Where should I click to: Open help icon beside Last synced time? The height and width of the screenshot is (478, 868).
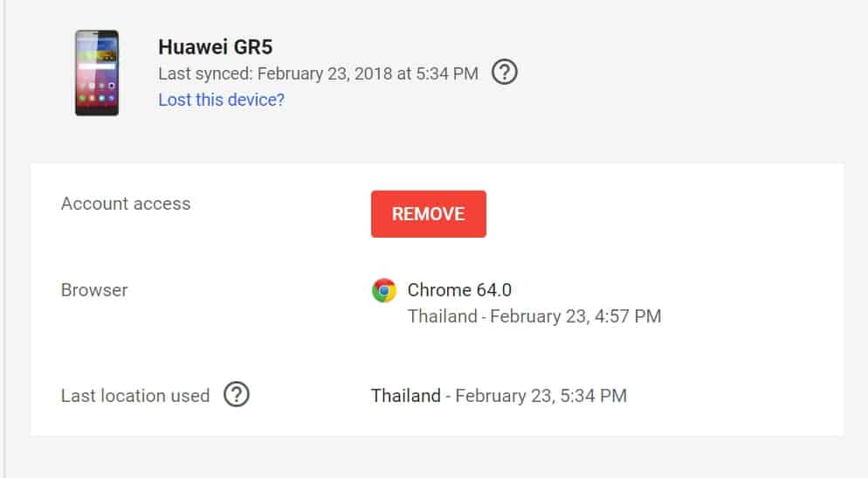[505, 73]
